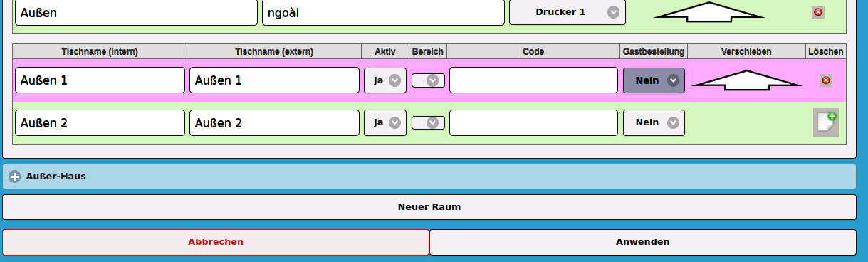Move table Außen 1 up with arrow

tap(746, 80)
